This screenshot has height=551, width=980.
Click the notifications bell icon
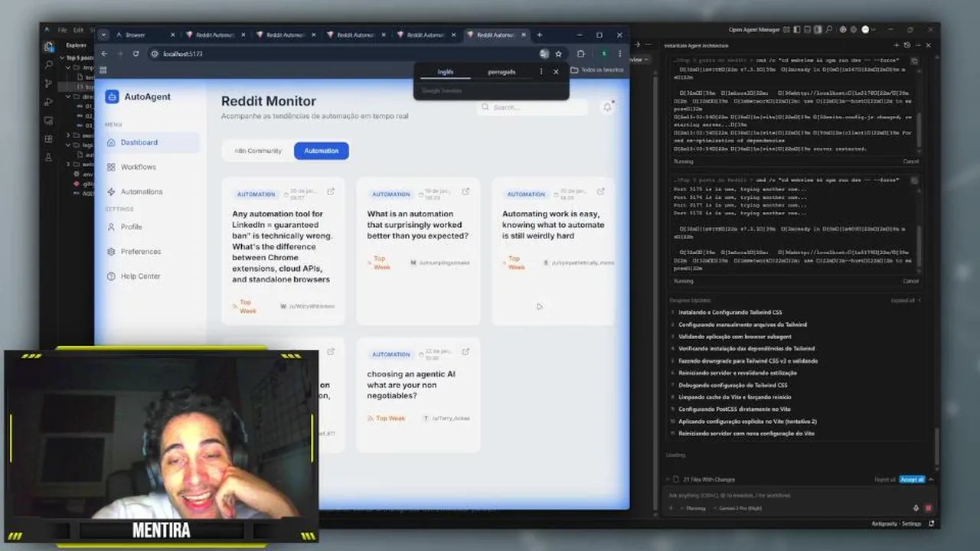tap(607, 108)
